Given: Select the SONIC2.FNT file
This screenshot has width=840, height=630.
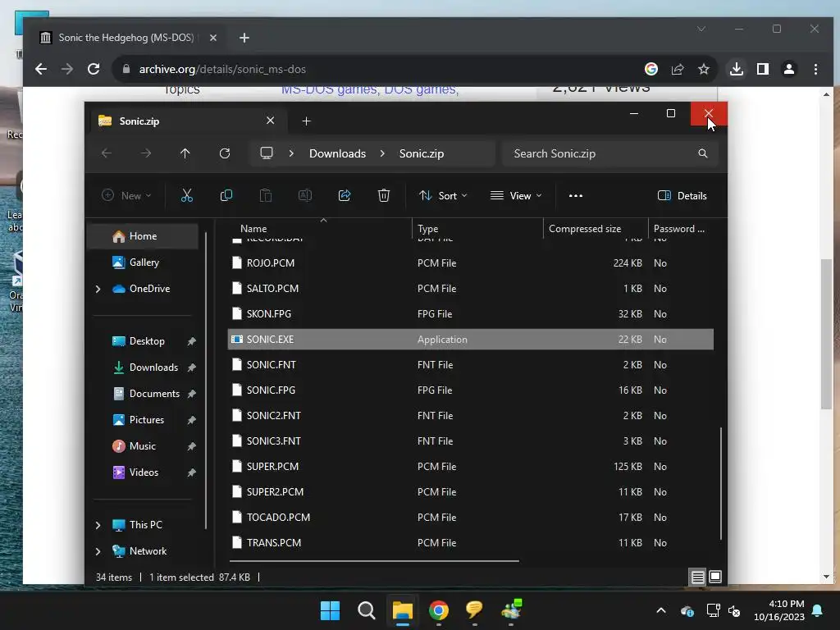Looking at the screenshot, I should click(x=470, y=416).
